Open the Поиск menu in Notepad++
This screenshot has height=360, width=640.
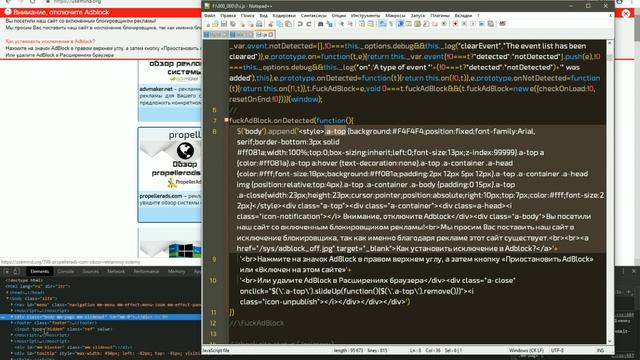tap(247, 16)
